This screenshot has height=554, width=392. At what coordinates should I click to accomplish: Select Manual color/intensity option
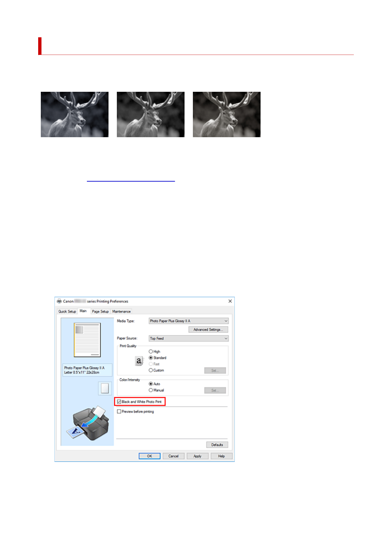pyautogui.click(x=151, y=390)
